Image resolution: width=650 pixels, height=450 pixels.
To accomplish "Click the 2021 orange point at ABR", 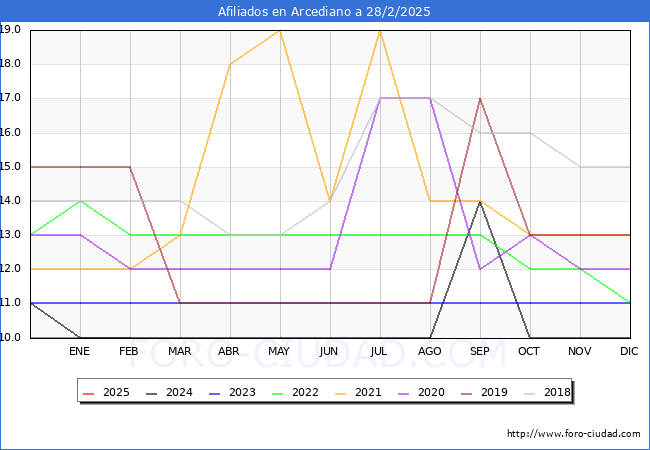I will [x=230, y=64].
